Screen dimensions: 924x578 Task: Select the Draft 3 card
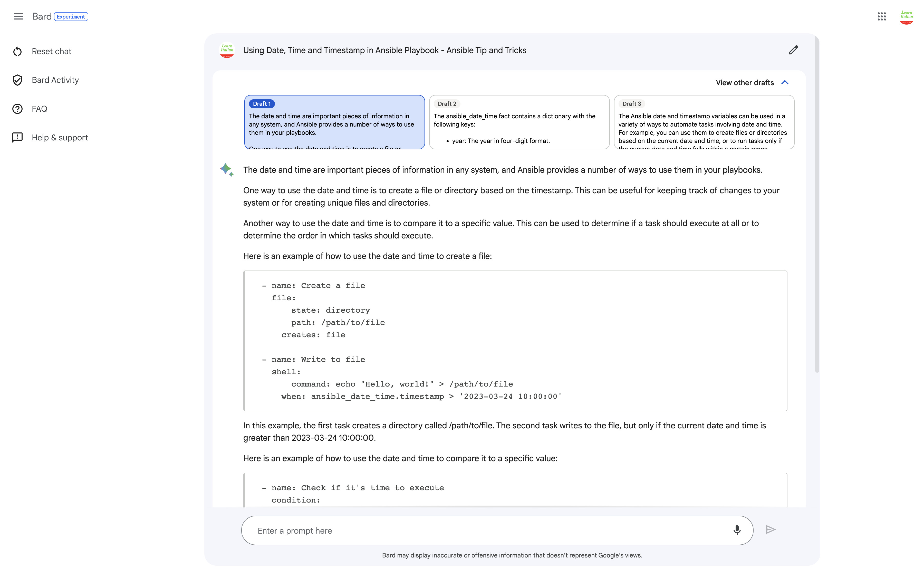tap(704, 122)
